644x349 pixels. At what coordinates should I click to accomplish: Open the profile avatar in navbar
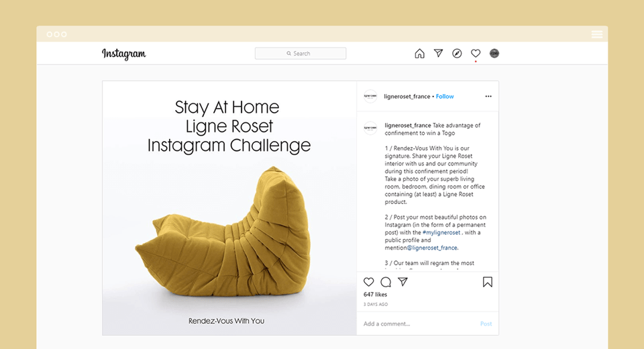[494, 54]
